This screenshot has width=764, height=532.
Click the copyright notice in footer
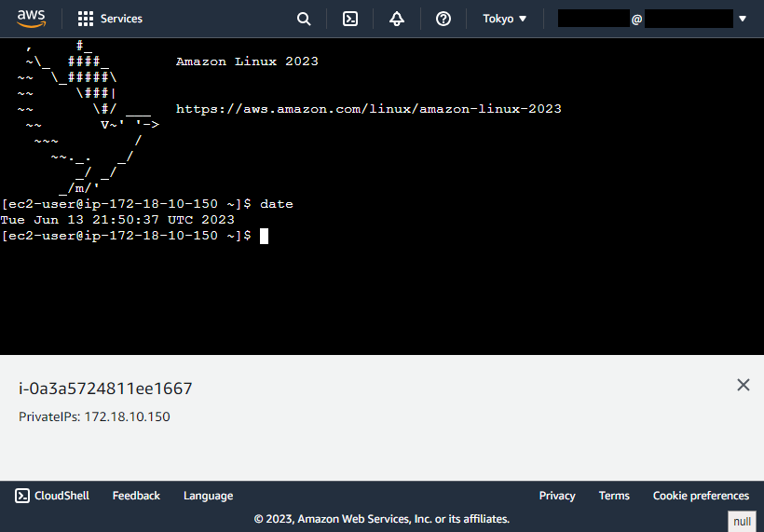tap(381, 519)
